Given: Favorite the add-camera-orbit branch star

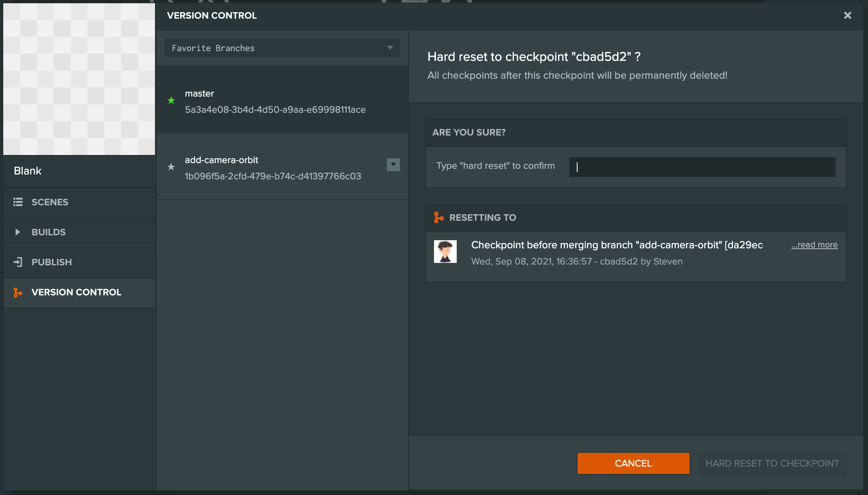Looking at the screenshot, I should tap(171, 167).
